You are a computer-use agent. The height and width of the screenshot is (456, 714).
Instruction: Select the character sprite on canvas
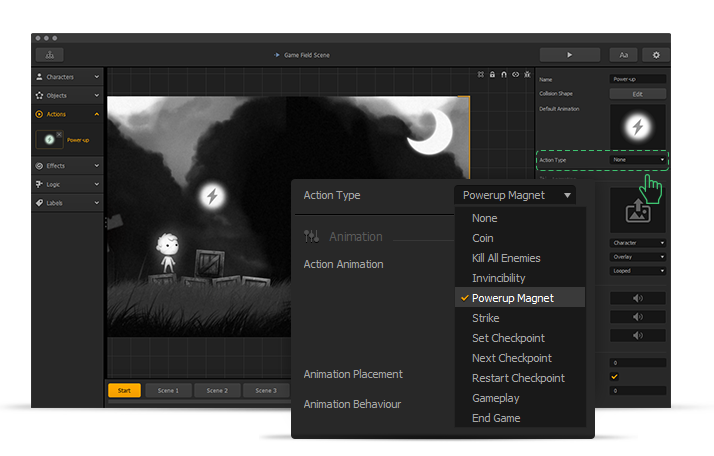[x=167, y=253]
